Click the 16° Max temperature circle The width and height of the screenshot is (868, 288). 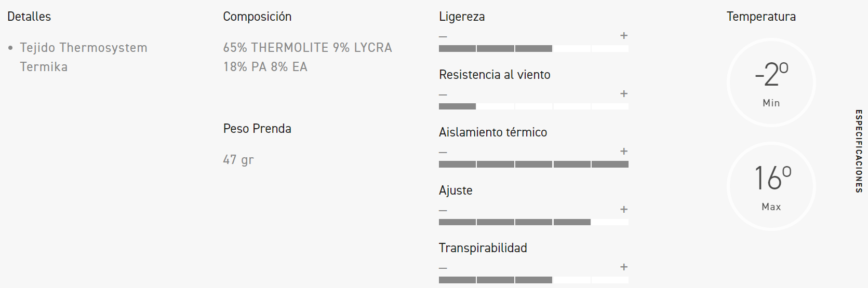(x=771, y=186)
